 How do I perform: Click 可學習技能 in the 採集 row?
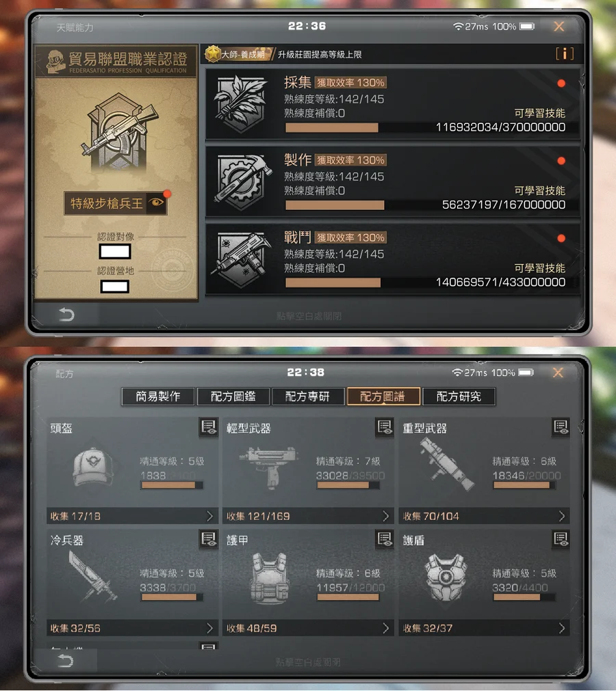pyautogui.click(x=540, y=114)
